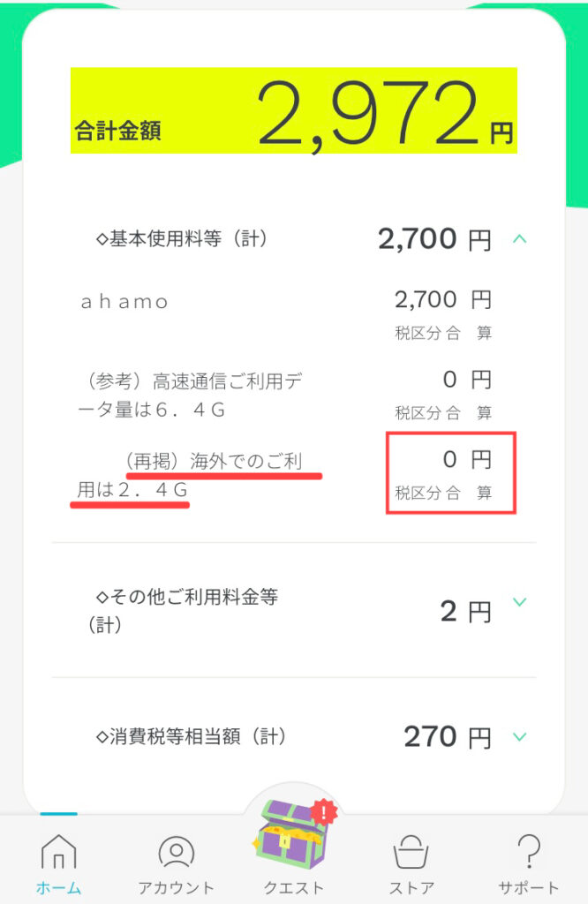Screen dimensions: 588x904
Task: Collapse the 基本使用料等 section chevron
Action: pos(519,238)
